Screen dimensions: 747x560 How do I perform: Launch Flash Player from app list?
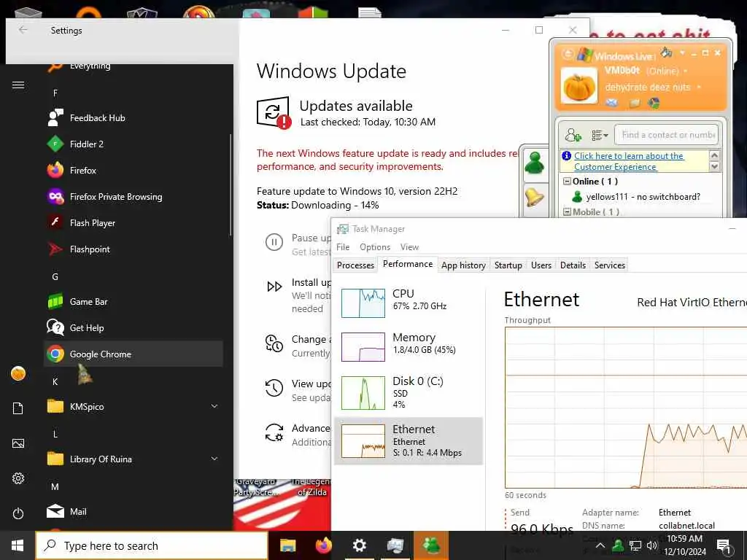tap(133, 222)
